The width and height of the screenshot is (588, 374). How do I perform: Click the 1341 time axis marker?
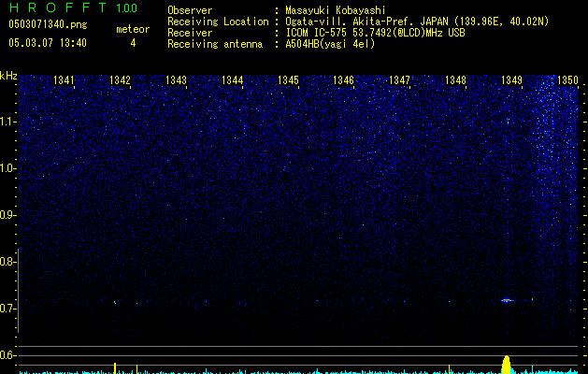coord(64,79)
